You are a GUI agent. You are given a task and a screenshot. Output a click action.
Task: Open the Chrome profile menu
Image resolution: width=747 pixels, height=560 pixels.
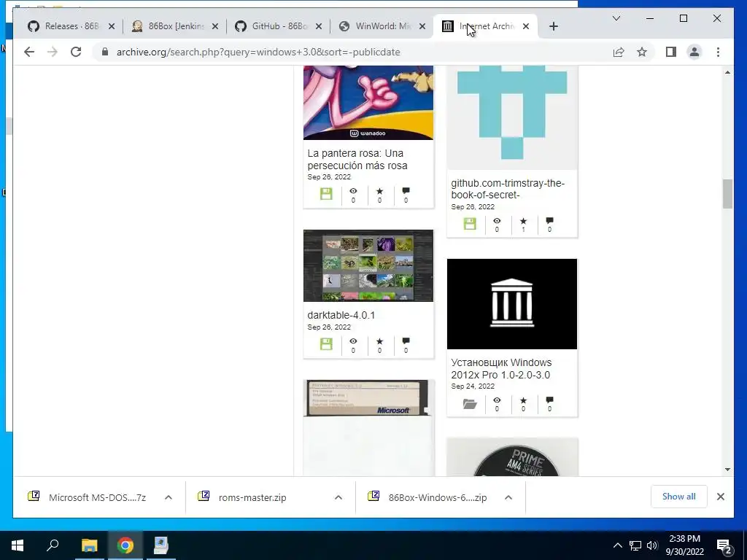[x=694, y=52]
